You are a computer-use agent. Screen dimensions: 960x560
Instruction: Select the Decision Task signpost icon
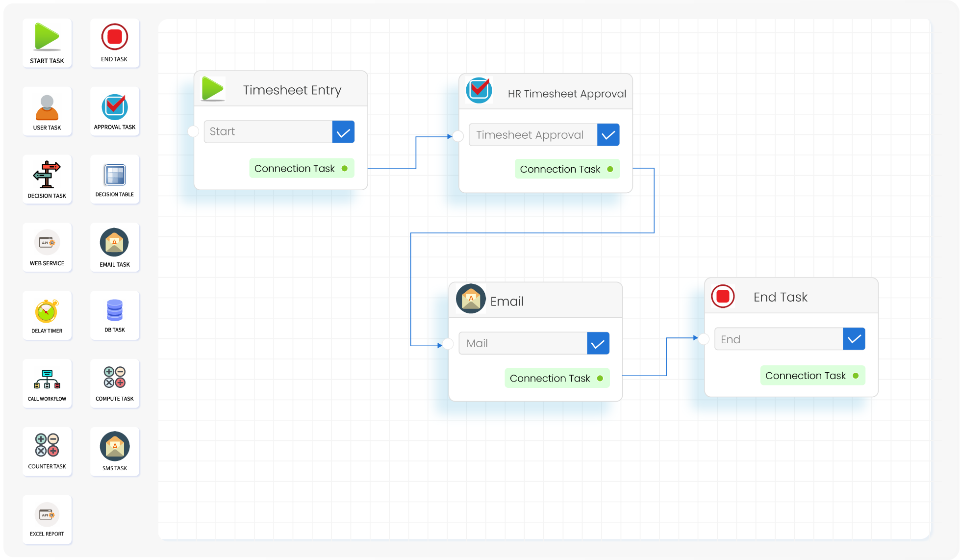tap(47, 175)
